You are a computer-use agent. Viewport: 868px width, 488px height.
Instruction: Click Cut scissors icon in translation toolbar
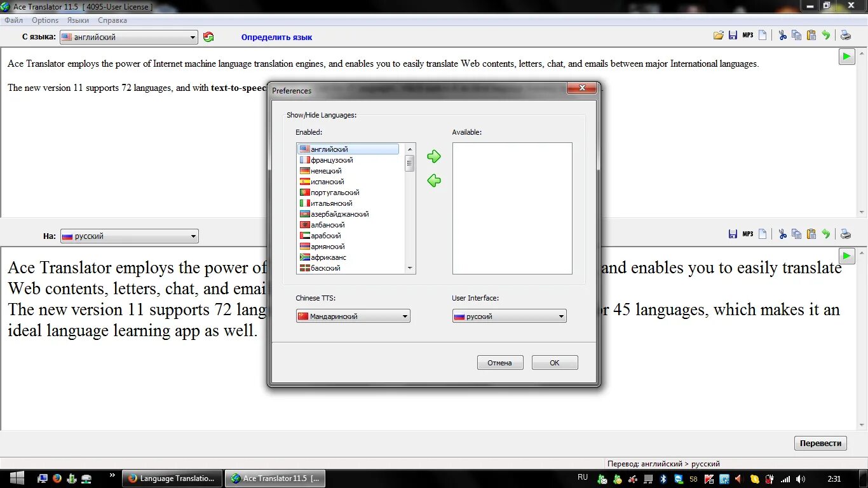pos(782,234)
